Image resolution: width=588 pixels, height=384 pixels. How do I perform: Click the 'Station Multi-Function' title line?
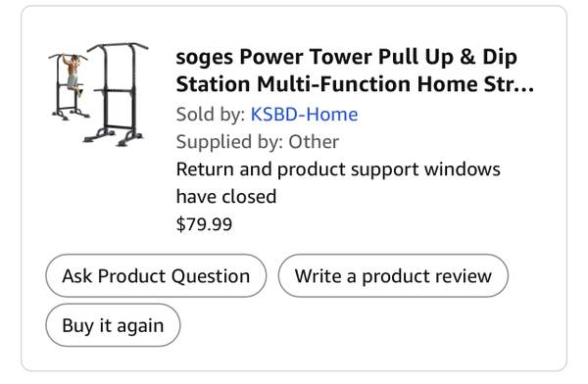click(293, 84)
